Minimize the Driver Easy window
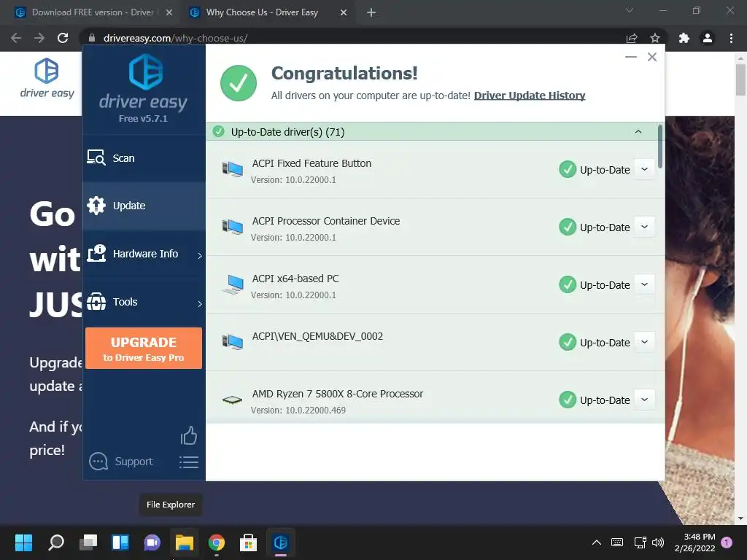747x560 pixels. click(631, 57)
